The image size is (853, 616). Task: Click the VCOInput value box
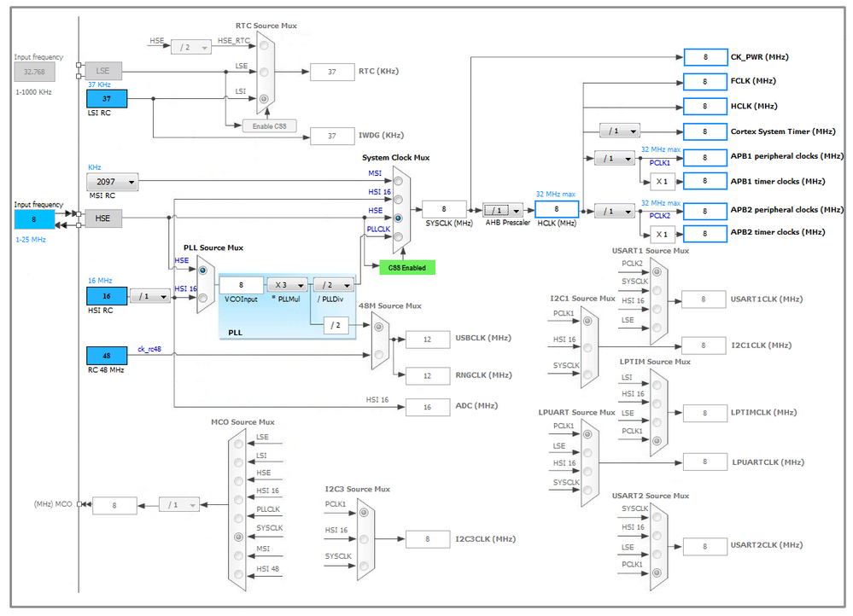tap(242, 285)
